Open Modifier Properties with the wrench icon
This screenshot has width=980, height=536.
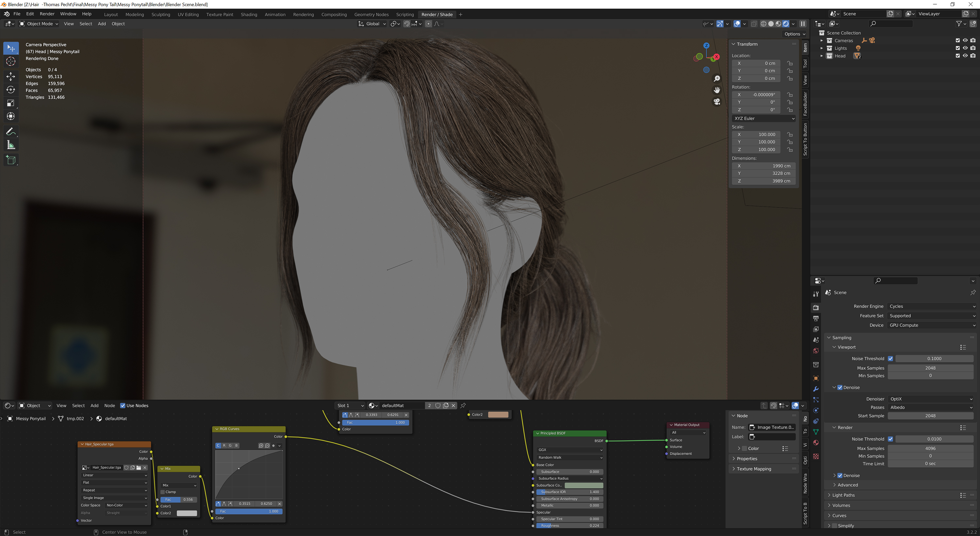(x=816, y=389)
